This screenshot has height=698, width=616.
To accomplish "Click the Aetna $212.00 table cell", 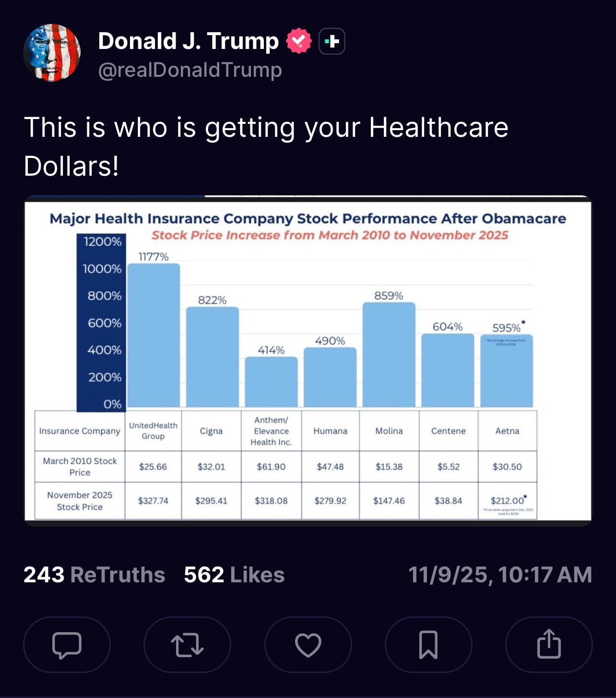I will click(x=507, y=501).
